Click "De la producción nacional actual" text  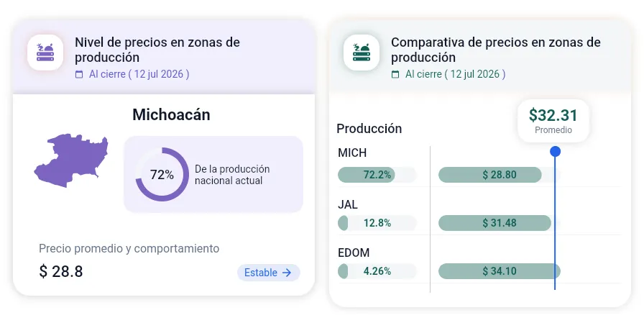click(232, 175)
